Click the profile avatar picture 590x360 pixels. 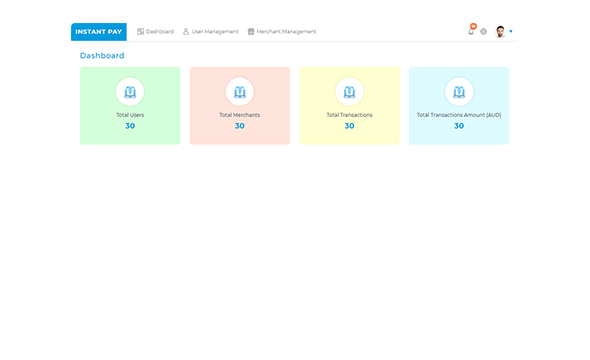pos(500,32)
